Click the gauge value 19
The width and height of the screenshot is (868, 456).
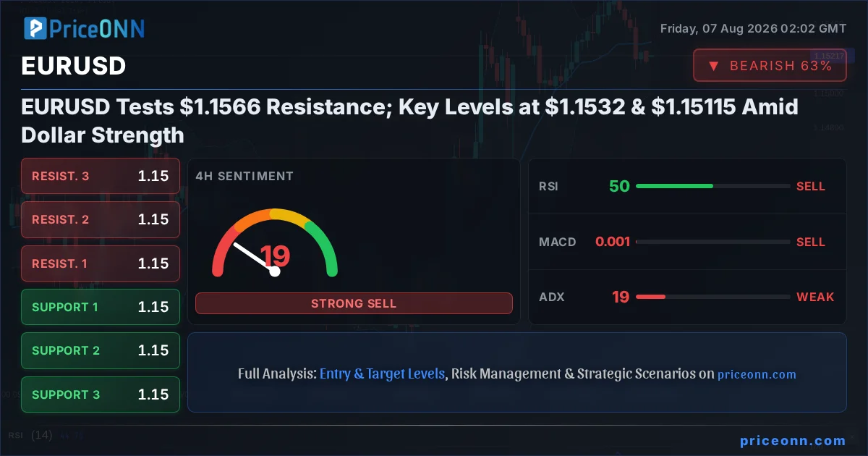[275, 256]
